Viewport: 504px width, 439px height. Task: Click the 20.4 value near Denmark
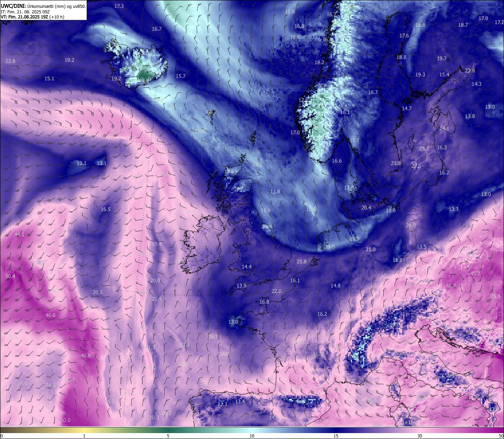(x=366, y=208)
